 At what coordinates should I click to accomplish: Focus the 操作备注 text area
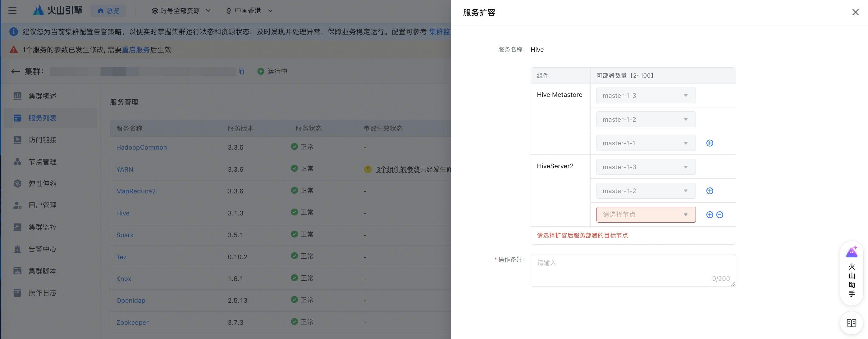pos(633,271)
